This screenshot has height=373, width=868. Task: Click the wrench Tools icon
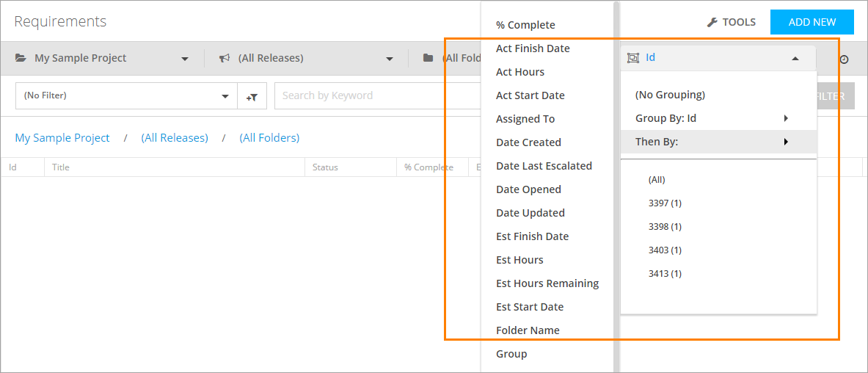tap(712, 22)
